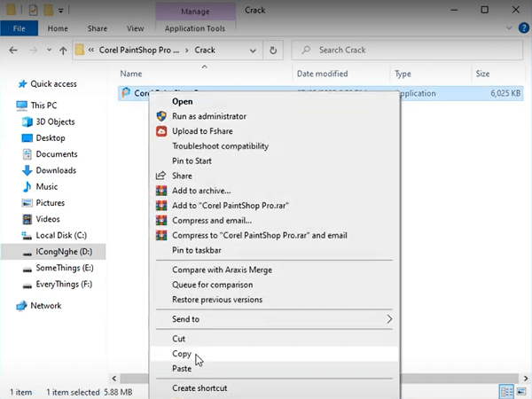
Task: Choose Copy from the context menu
Action: coord(182,354)
